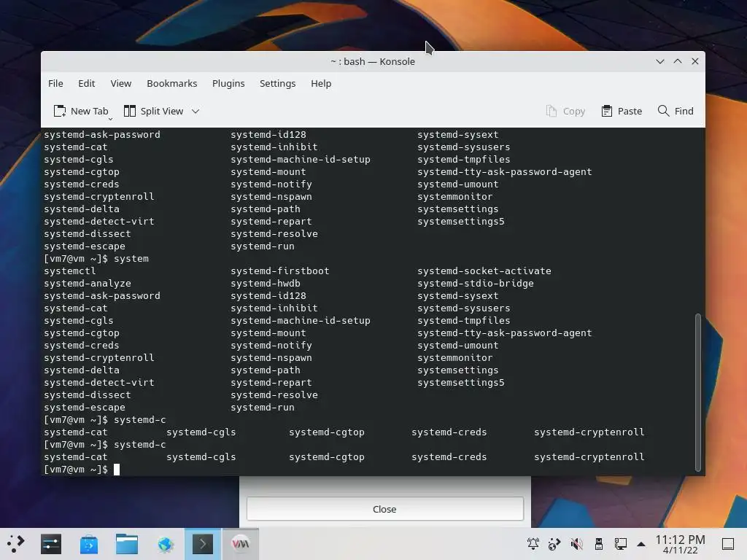Viewport: 747px width, 560px height.
Task: Open the Bookmarks menu
Action: pyautogui.click(x=172, y=83)
